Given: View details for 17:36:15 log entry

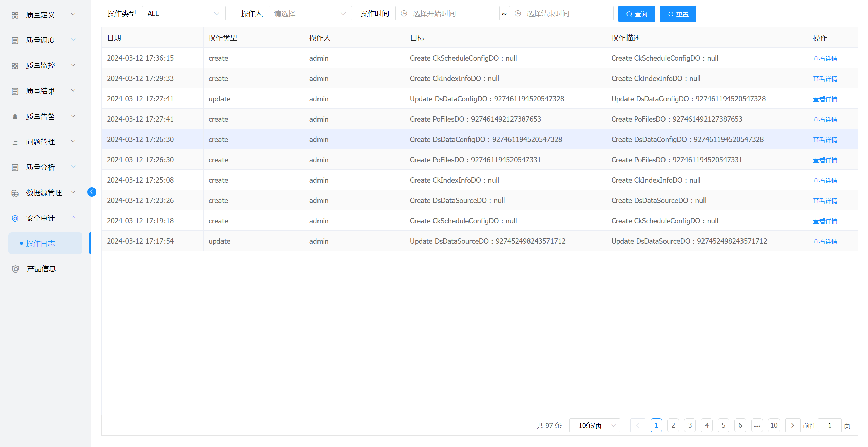Looking at the screenshot, I should (825, 58).
